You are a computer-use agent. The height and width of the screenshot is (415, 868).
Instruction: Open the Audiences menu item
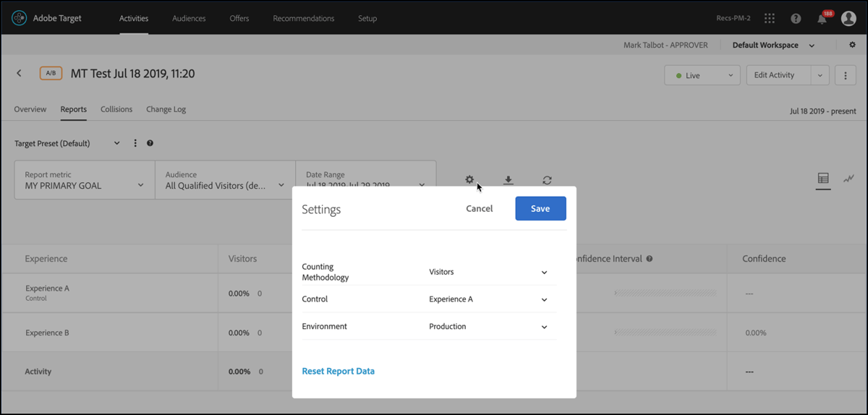189,19
